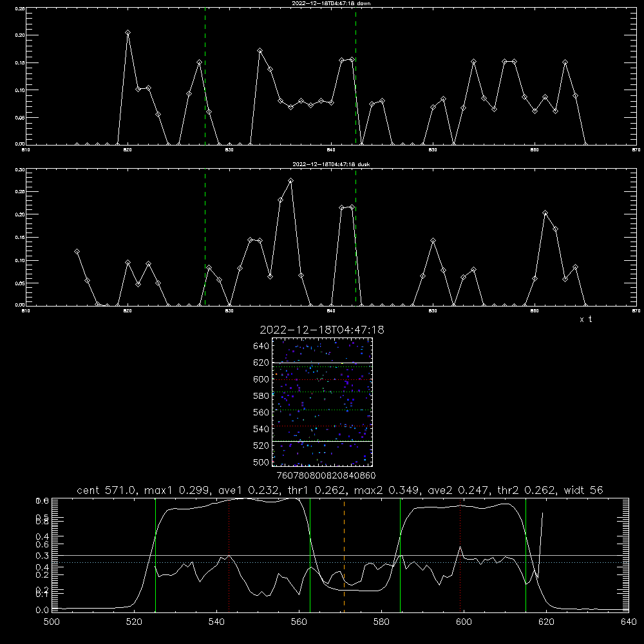Click the lower solid white line in color image
The image size is (644, 644).
coord(322,441)
